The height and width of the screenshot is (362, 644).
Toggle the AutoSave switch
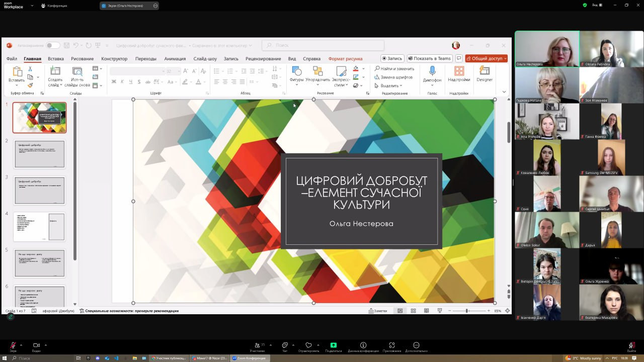pyautogui.click(x=52, y=45)
